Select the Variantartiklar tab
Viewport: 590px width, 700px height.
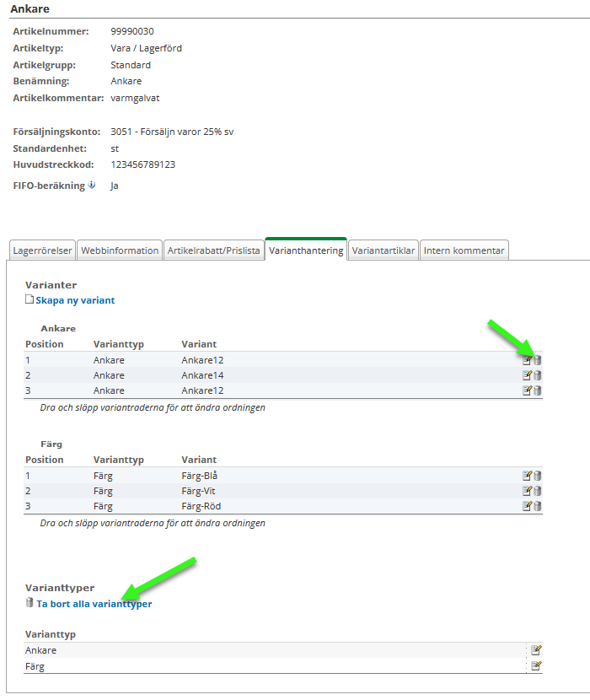tap(383, 250)
